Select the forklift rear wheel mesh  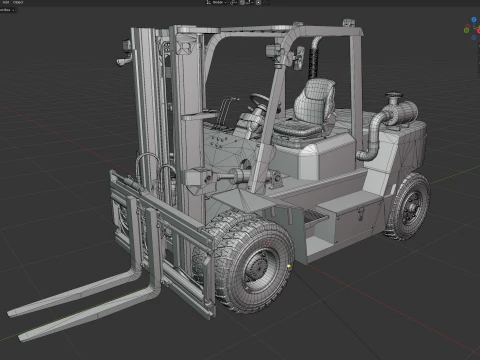pyautogui.click(x=408, y=206)
